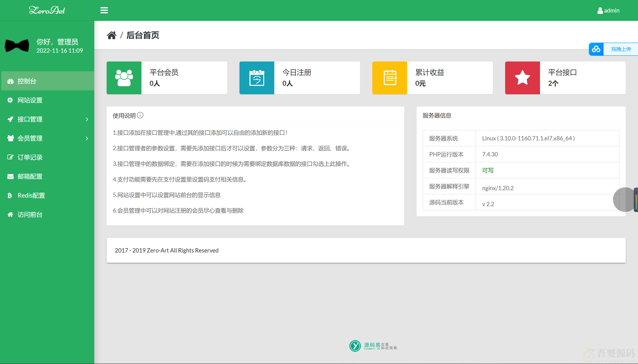Toggle the hamburger sidebar menu icon
The image size is (638, 364).
point(104,10)
